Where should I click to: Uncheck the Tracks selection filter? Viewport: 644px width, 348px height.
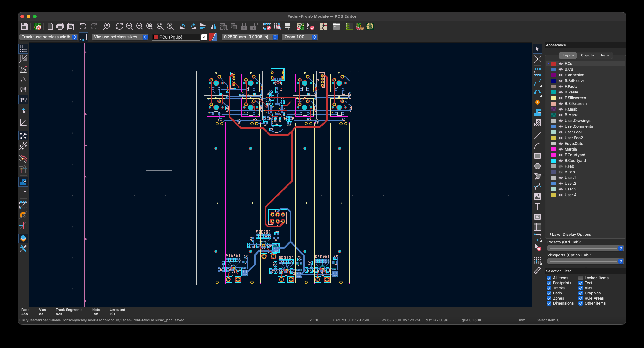point(549,288)
